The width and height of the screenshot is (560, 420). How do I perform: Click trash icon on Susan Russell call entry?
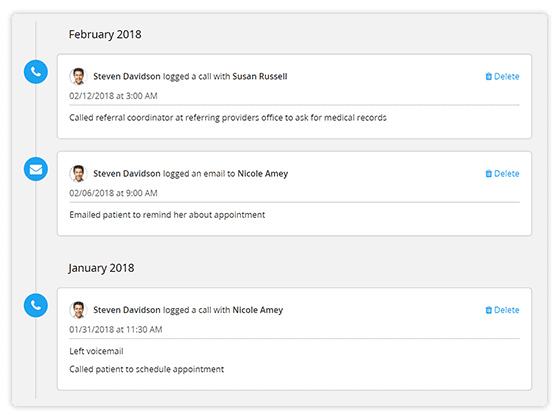click(x=489, y=76)
